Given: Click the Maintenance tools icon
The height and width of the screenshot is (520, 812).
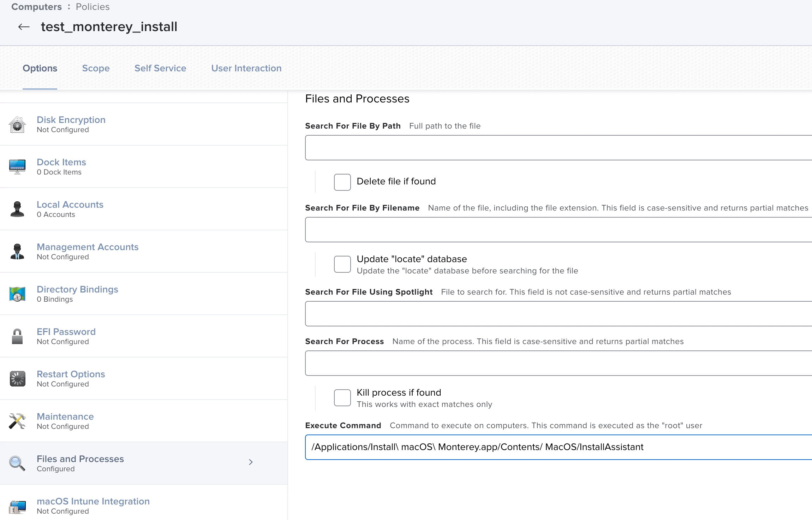Looking at the screenshot, I should pyautogui.click(x=17, y=421).
